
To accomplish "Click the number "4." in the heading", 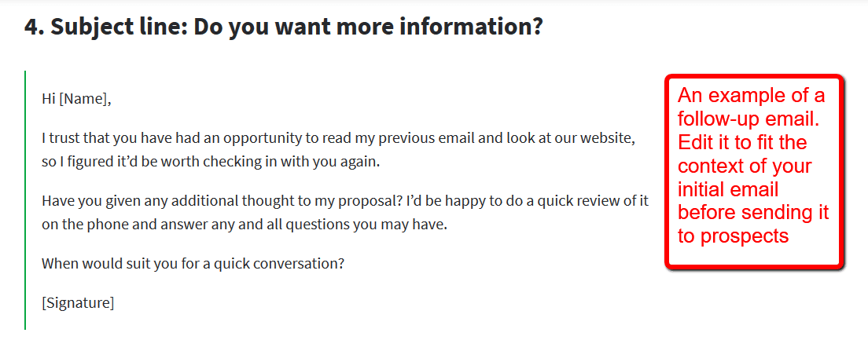I will coord(34,27).
